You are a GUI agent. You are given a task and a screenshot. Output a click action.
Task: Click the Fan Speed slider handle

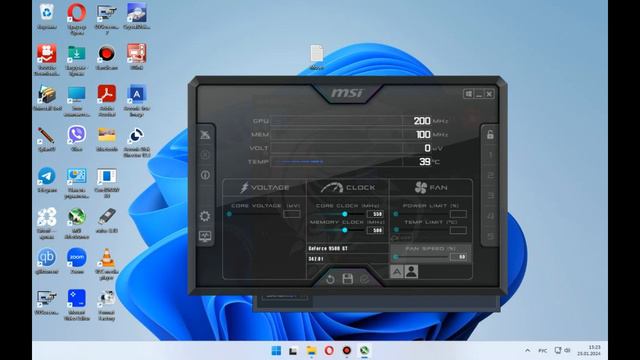click(x=396, y=257)
